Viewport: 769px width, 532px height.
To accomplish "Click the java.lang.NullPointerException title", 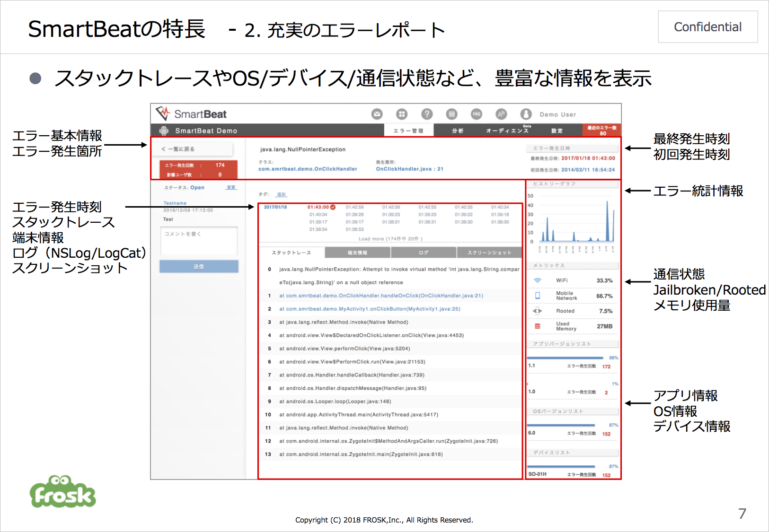I will pyautogui.click(x=303, y=149).
